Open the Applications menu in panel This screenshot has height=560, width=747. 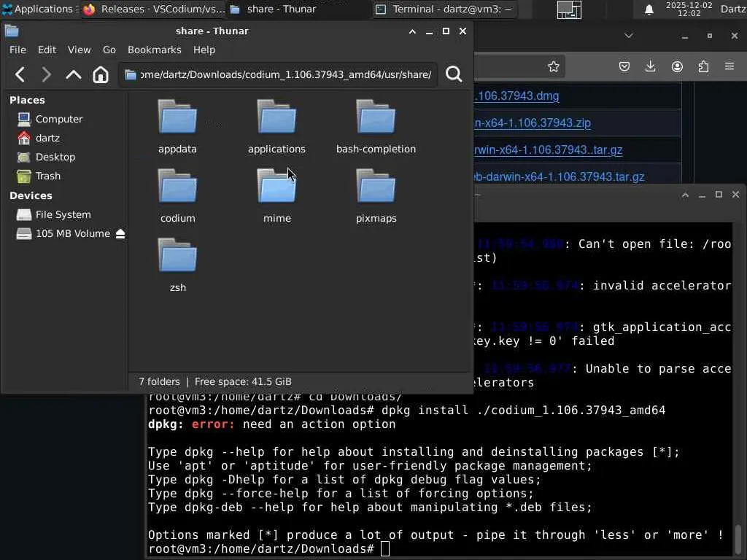coord(41,9)
